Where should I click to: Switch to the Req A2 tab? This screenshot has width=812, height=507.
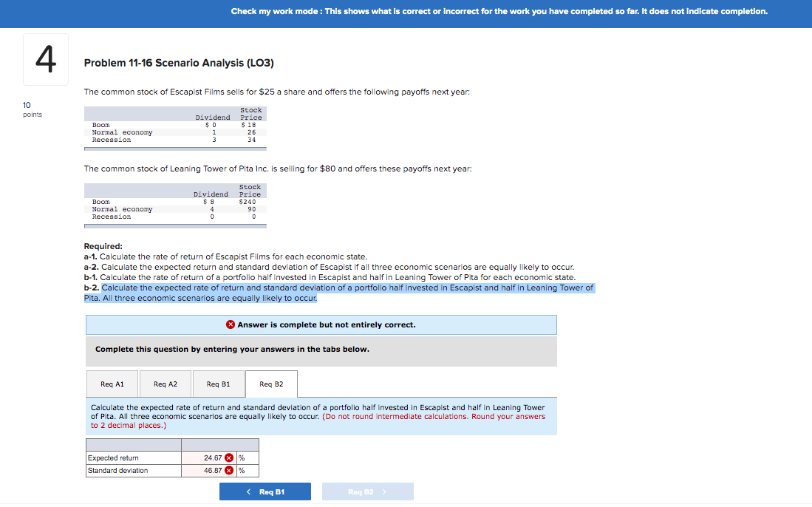[165, 384]
